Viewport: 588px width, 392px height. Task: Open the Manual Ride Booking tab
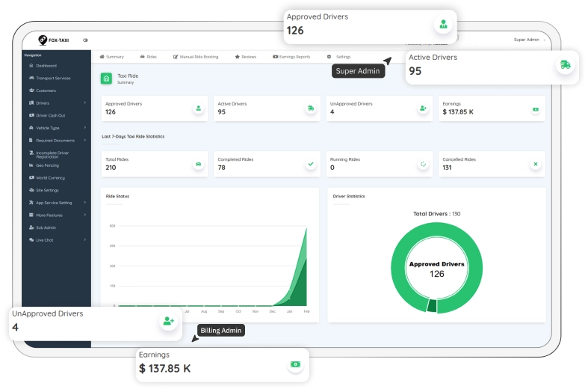(195, 57)
